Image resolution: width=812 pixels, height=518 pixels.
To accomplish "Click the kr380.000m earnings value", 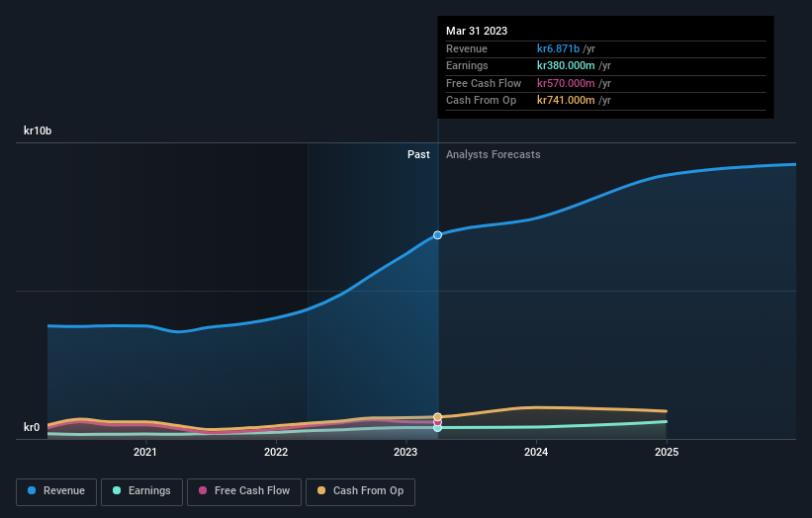I will (566, 65).
